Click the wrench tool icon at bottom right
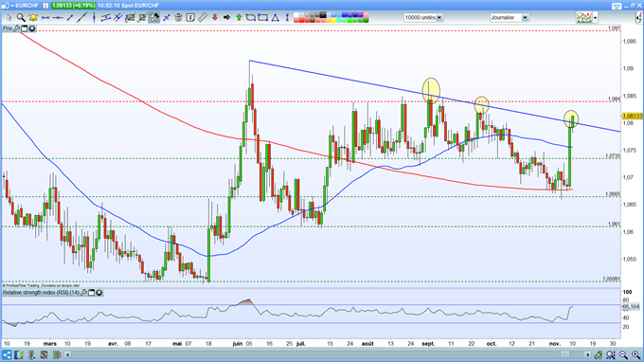 (599, 354)
